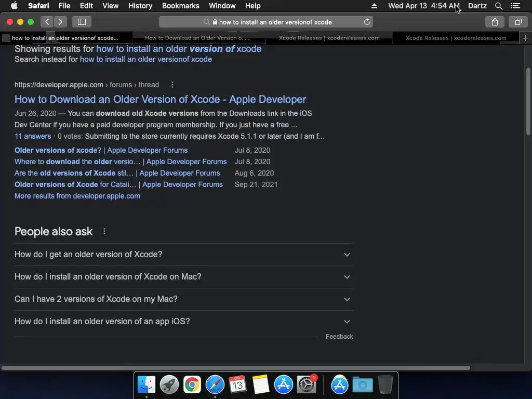The width and height of the screenshot is (532, 399).
Task: Open Calendar from the Dock
Action: pos(237,385)
